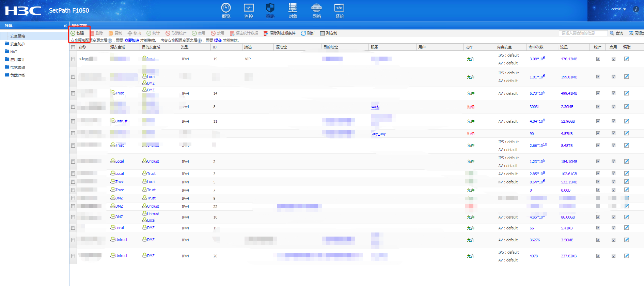
Task: Open the 网络 (Network) top menu
Action: tap(317, 11)
